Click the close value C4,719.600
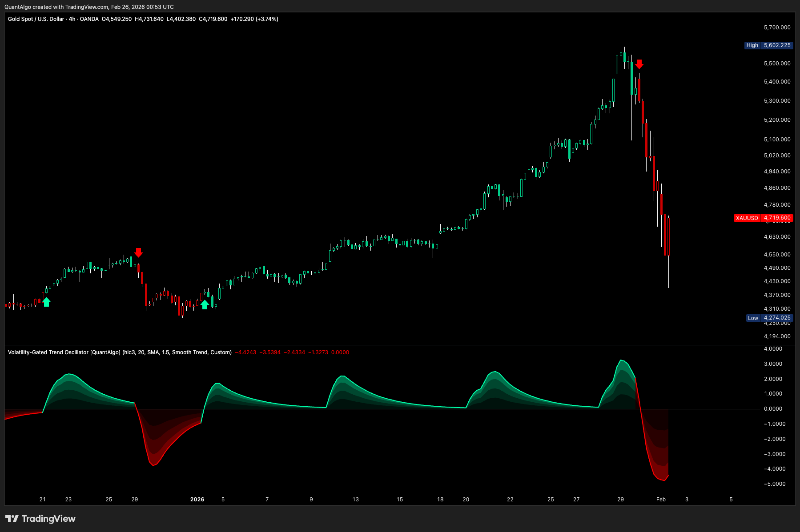This screenshot has height=532, width=800. pyautogui.click(x=213, y=19)
